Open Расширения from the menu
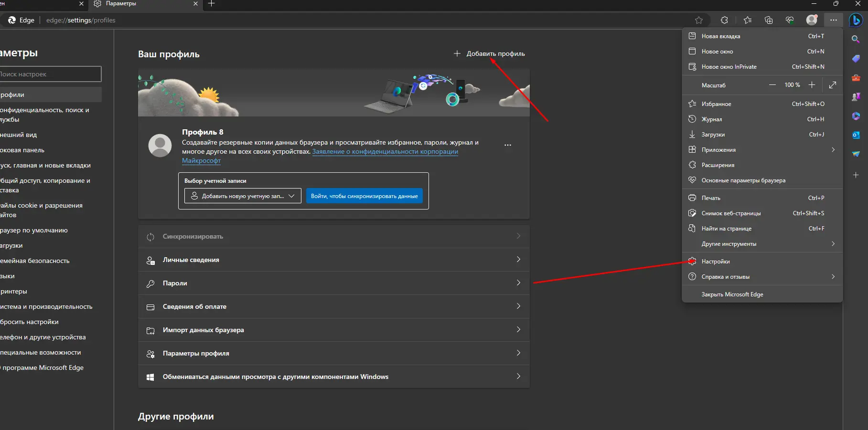This screenshot has width=868, height=430. (762, 165)
